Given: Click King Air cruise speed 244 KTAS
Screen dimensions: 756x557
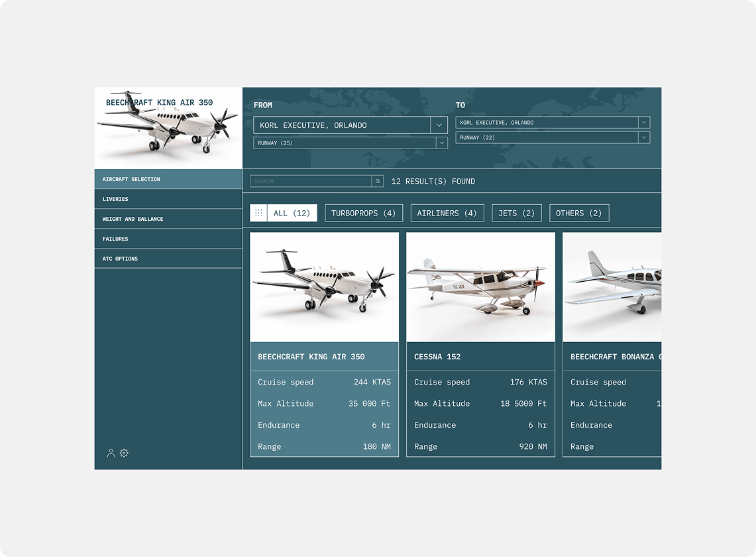Looking at the screenshot, I should point(372,382).
